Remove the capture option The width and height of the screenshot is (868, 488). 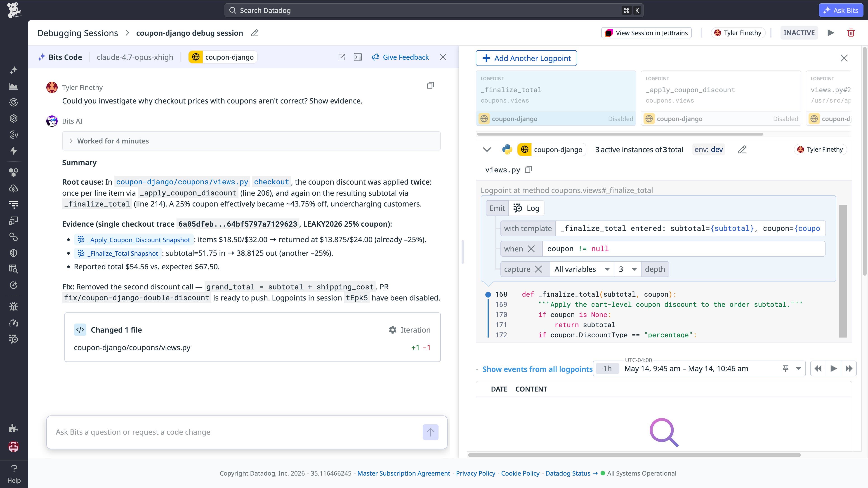coord(538,269)
